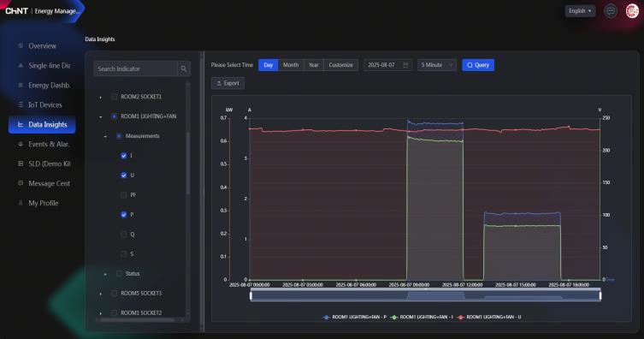644x339 pixels.
Task: Expand the Status tree node
Action: click(x=105, y=274)
